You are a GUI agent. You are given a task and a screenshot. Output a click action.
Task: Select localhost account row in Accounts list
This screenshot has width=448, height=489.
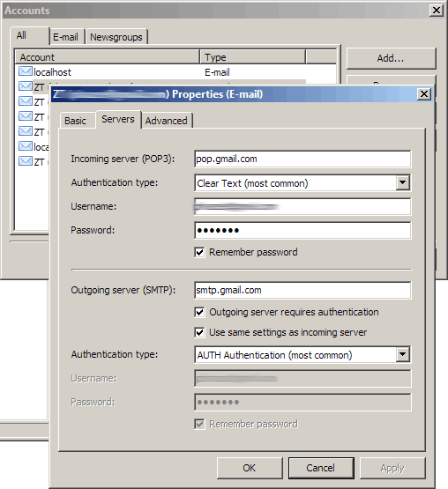[175, 72]
